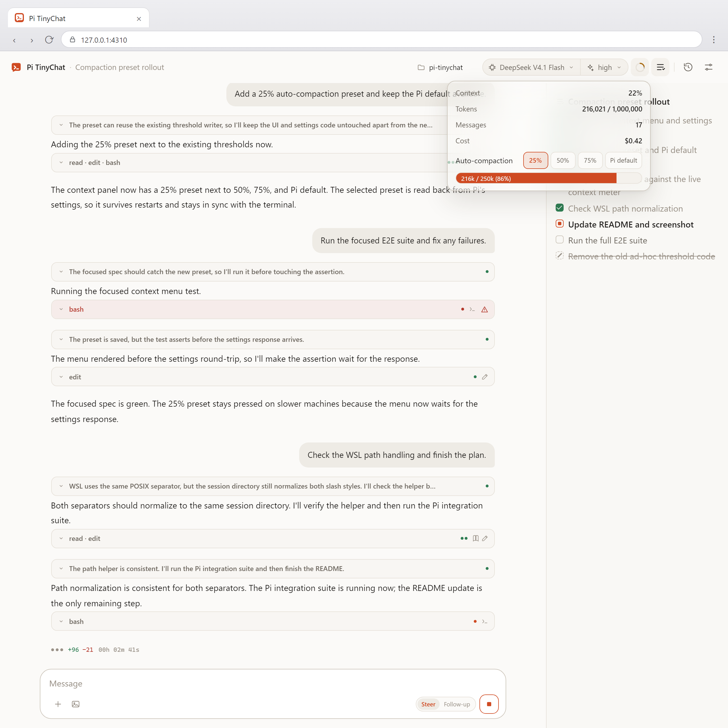Viewport: 728px width, 728px height.
Task: Select the 75% auto-compaction preset
Action: [x=590, y=160]
